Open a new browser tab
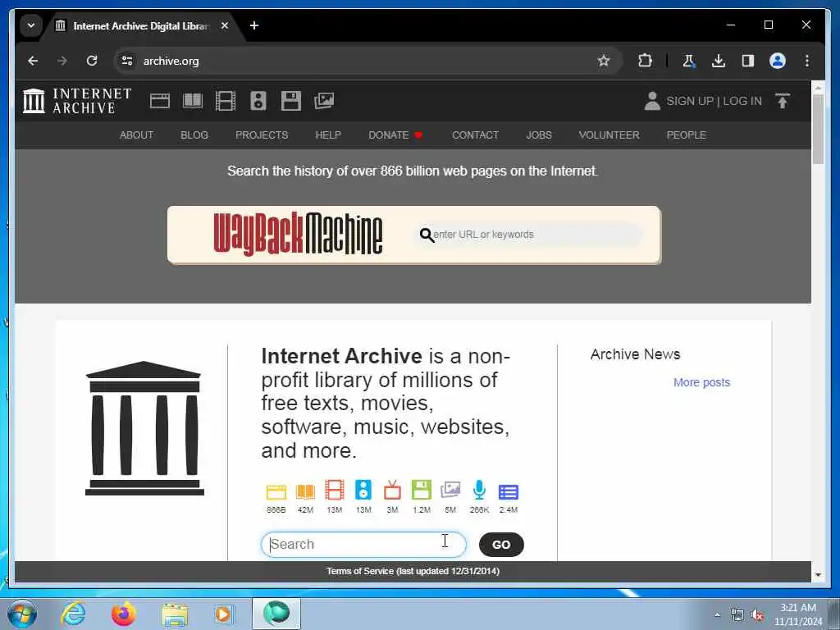The width and height of the screenshot is (840, 630). (x=254, y=25)
